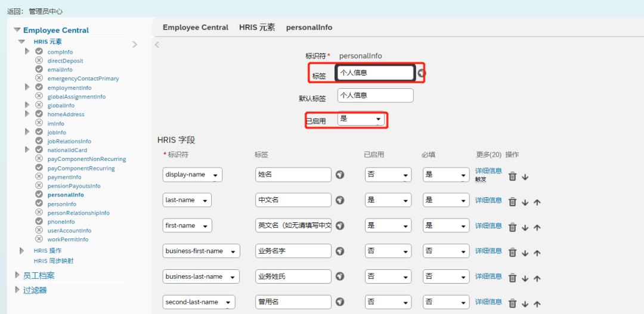Open 详细信息 link for display-name row
Screen dimensions: 644x314
coord(488,171)
